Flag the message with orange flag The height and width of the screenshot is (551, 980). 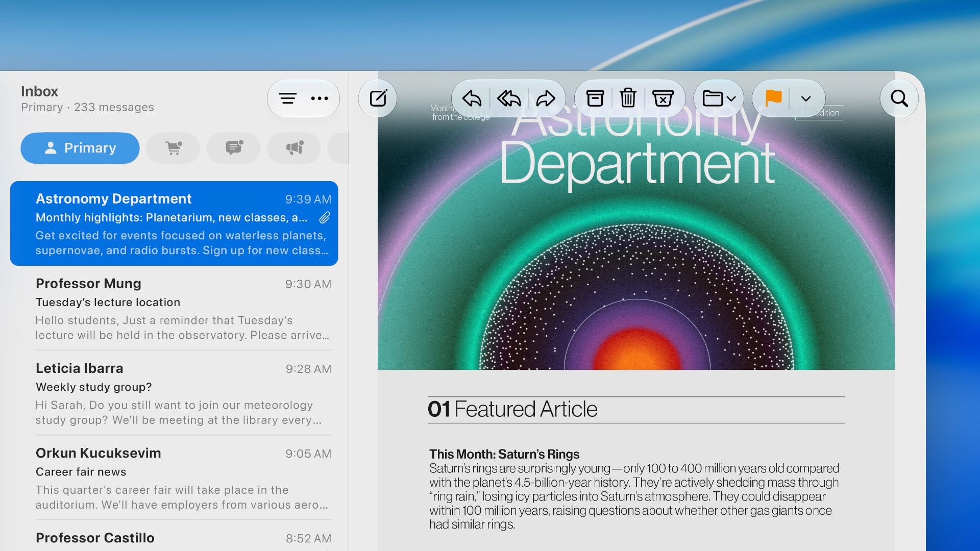[x=773, y=97]
